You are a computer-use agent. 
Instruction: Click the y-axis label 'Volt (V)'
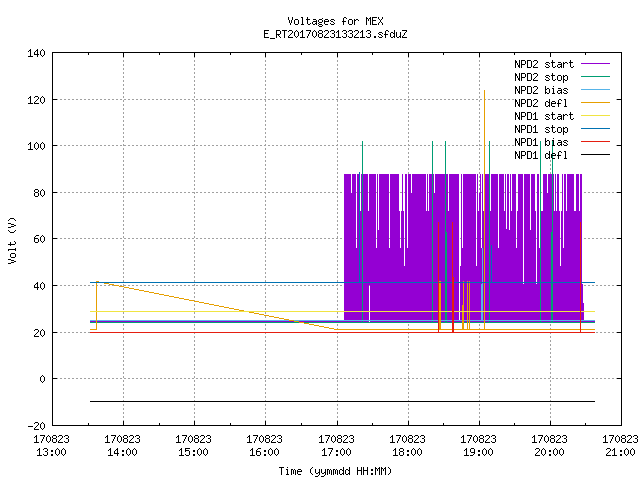[x=12, y=240]
